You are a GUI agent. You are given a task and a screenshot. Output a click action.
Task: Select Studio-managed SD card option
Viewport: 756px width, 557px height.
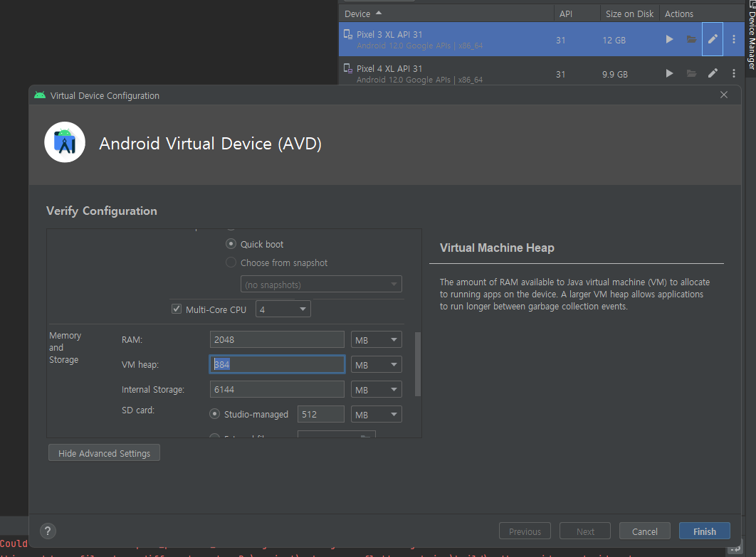(x=214, y=414)
